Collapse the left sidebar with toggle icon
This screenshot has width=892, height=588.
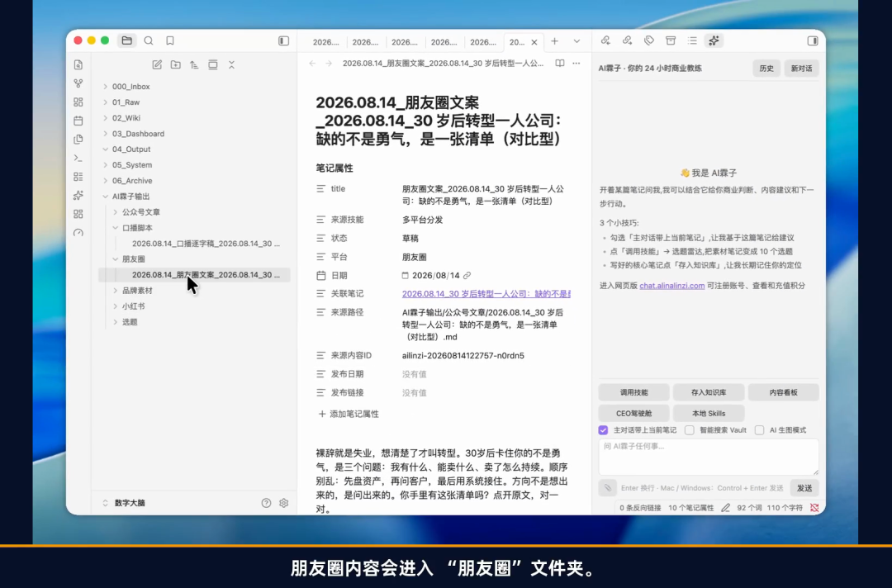(283, 40)
